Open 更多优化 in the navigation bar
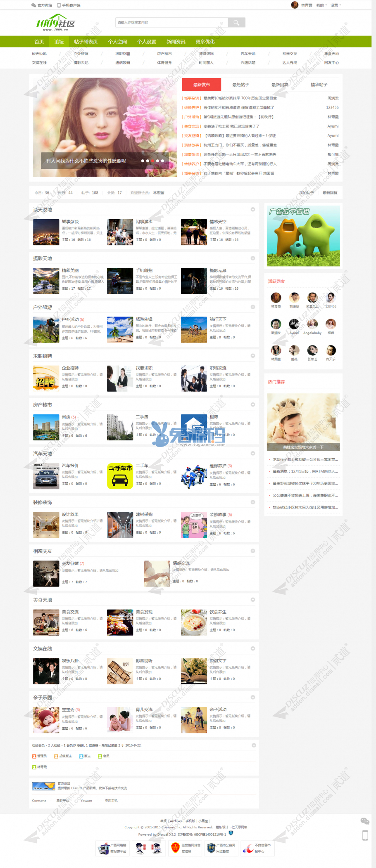Image resolution: width=376 pixels, height=868 pixels. [205, 42]
